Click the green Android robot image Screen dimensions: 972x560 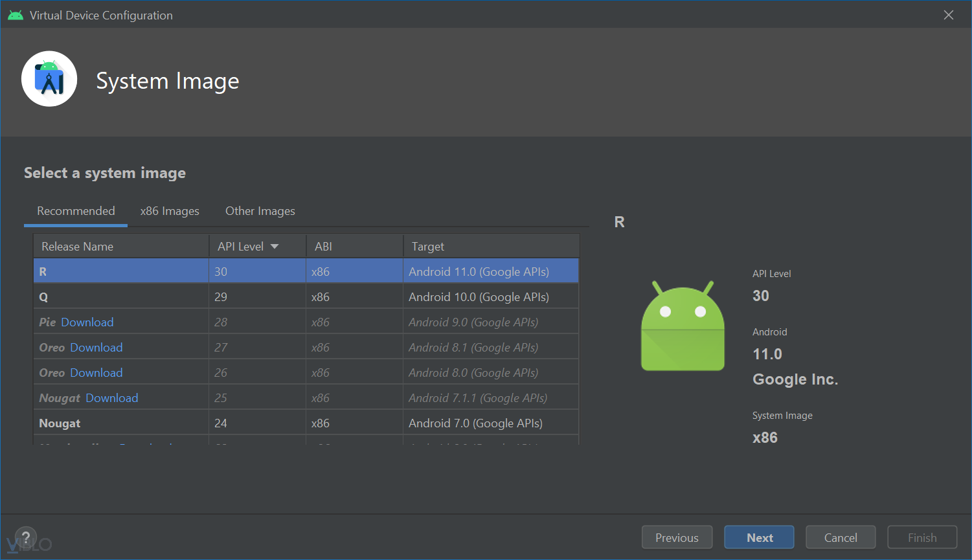point(683,326)
